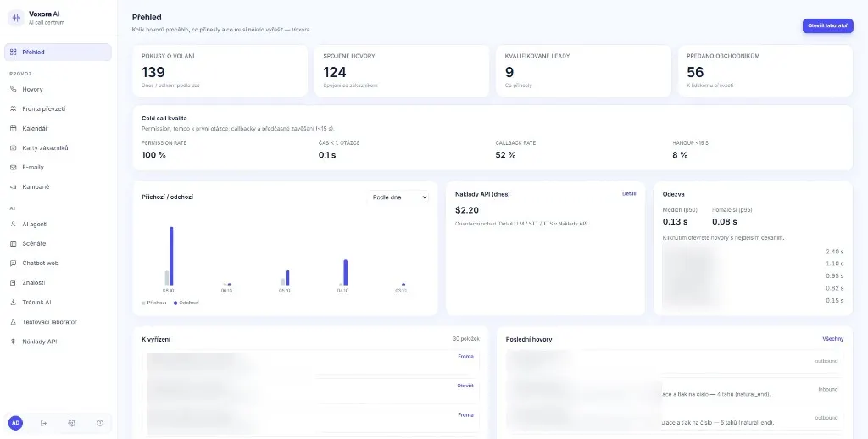The width and height of the screenshot is (868, 439).
Task: Click the inbound call label
Action: (827, 389)
